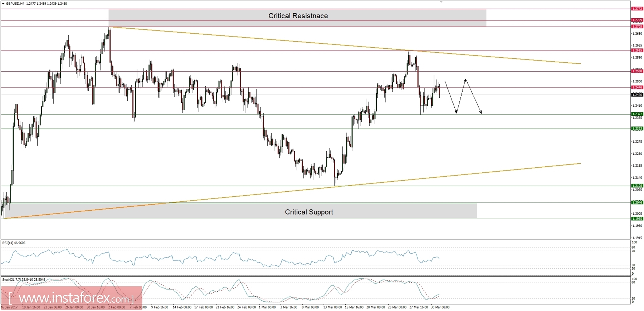Click the Critical Support label

coord(309,212)
